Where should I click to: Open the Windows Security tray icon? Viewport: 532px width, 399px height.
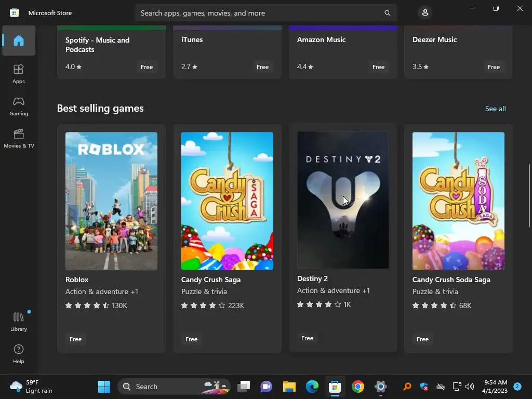424,387
